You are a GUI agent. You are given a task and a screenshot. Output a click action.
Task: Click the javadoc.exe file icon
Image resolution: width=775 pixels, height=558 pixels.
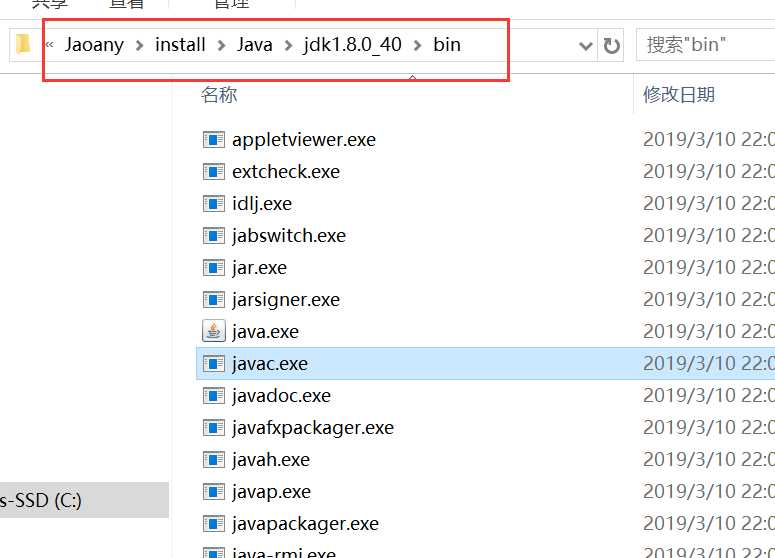(x=214, y=396)
